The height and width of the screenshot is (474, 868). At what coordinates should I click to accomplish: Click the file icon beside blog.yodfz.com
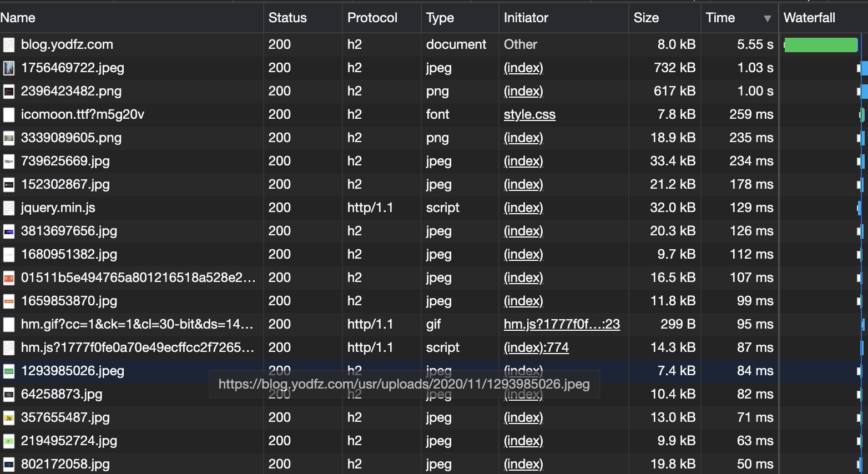(9, 45)
